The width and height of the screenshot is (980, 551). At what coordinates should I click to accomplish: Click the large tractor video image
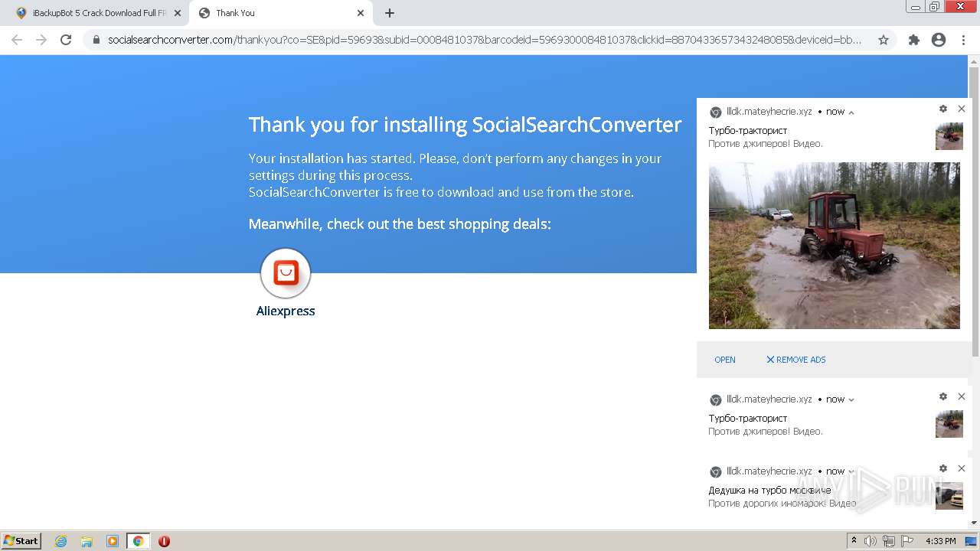(x=835, y=246)
